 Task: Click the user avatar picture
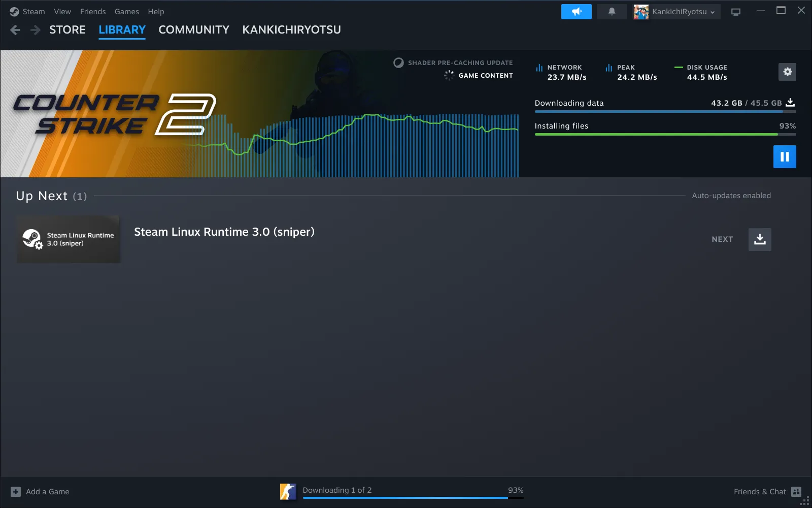(641, 12)
